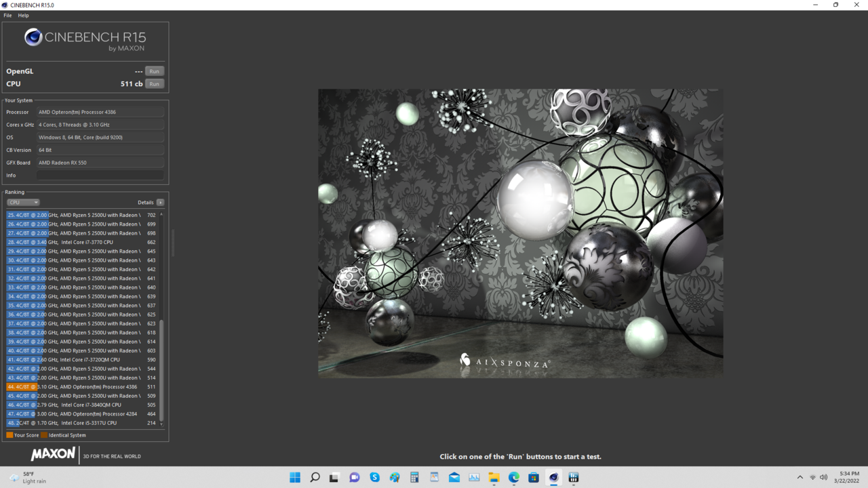Run the OpenGL benchmark test
The width and height of the screenshot is (868, 488).
[x=154, y=70]
